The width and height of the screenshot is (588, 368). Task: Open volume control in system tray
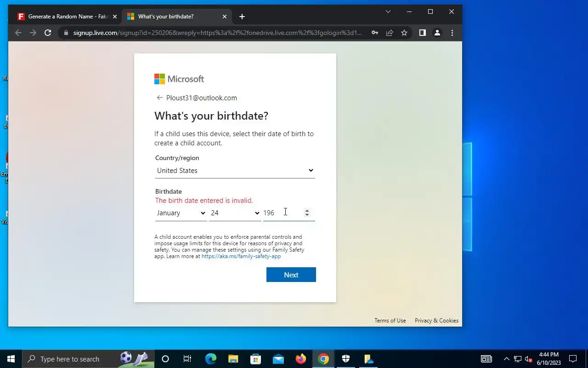click(x=529, y=359)
